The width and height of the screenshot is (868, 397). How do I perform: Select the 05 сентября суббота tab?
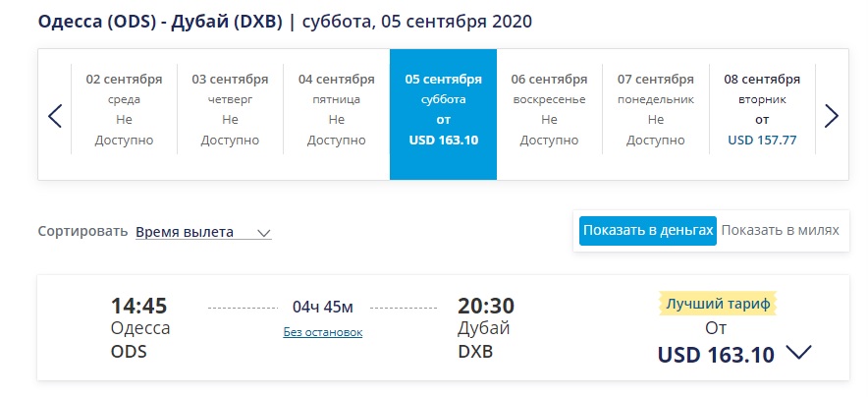443,109
